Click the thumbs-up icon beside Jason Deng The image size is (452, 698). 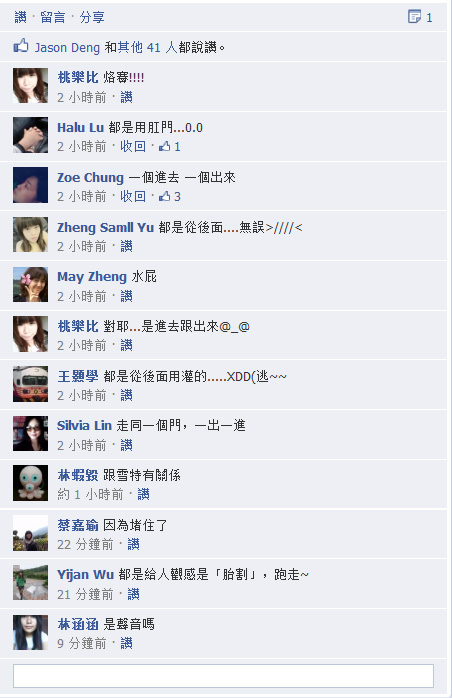click(21, 45)
